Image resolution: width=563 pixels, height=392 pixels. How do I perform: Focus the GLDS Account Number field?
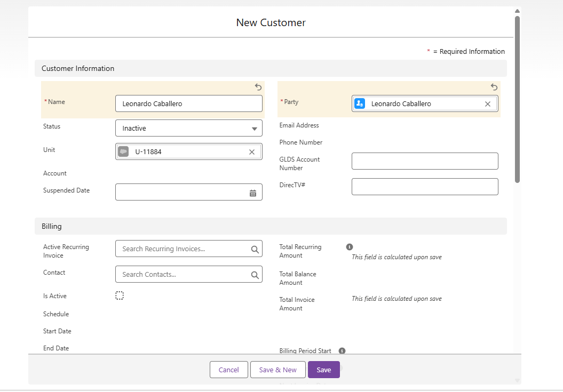click(x=425, y=161)
